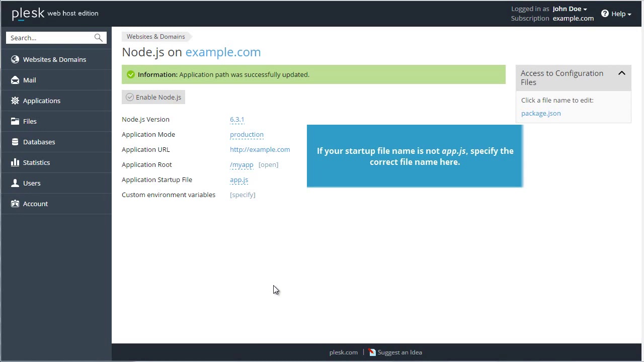Click the 'Application Root' label
This screenshot has width=644, height=362.
point(147,164)
